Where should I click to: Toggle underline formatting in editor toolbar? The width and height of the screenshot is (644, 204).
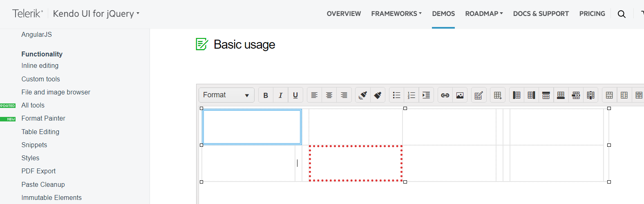coord(295,95)
